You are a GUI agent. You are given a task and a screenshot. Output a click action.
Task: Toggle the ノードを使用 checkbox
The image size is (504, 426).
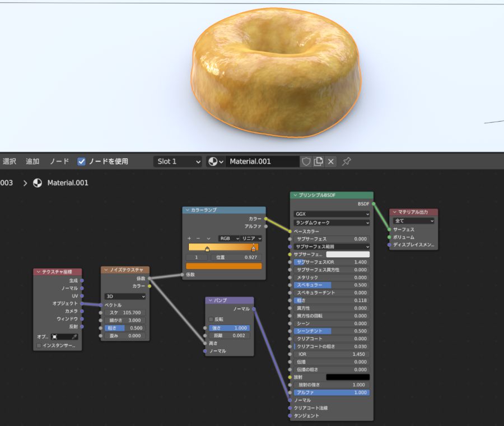[x=82, y=161]
